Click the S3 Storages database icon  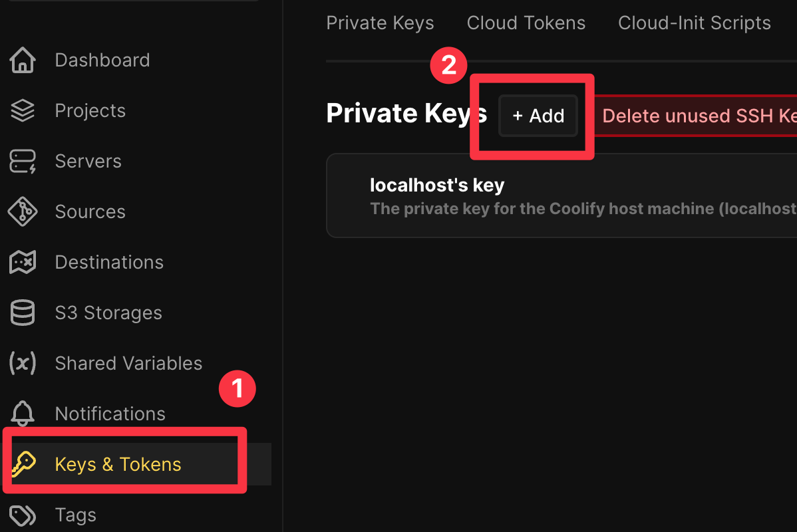click(x=23, y=313)
